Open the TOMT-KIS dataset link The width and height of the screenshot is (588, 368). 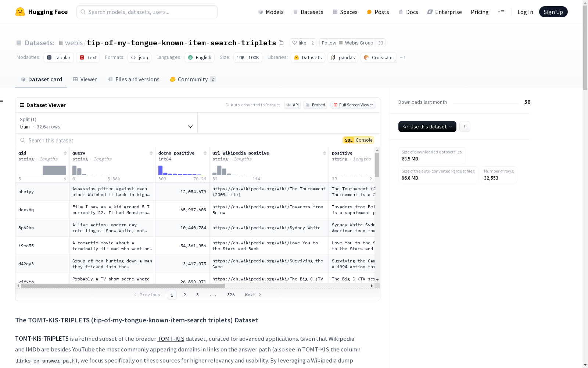[171, 339]
